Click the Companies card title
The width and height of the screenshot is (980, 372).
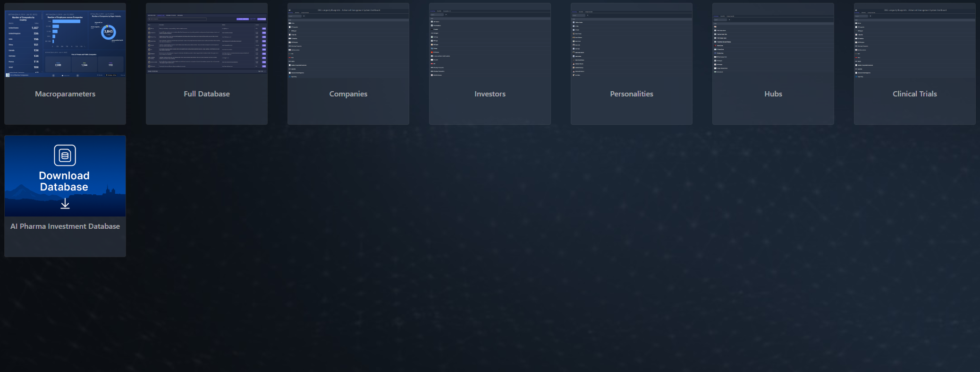pyautogui.click(x=348, y=94)
